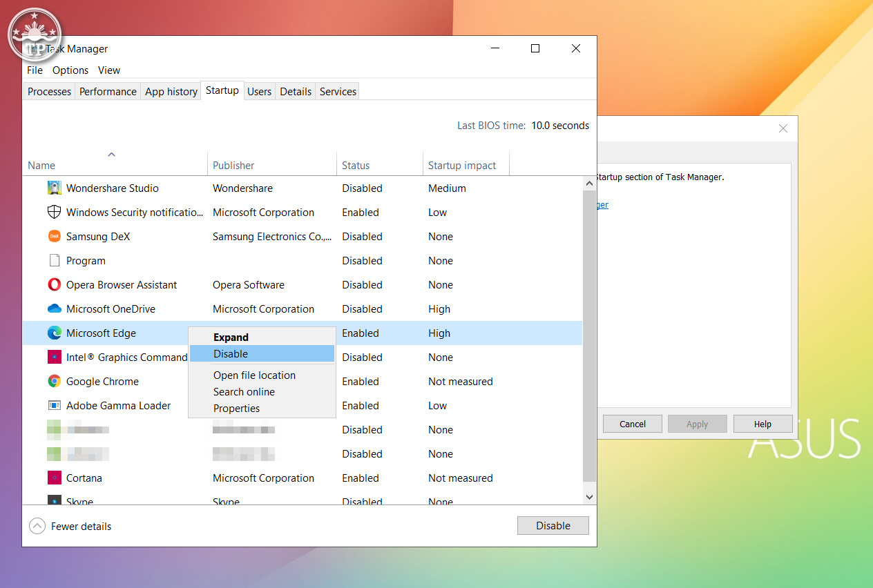Click Not measured in Google Chrome row

461,381
